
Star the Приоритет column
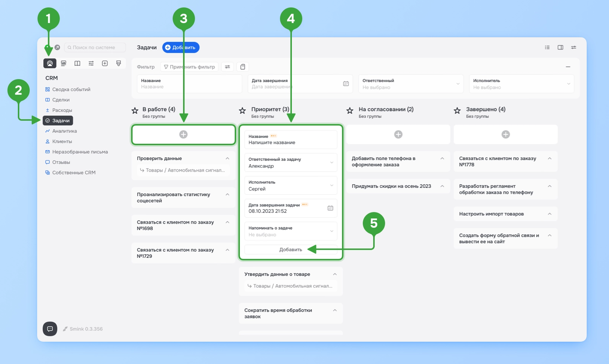click(242, 111)
